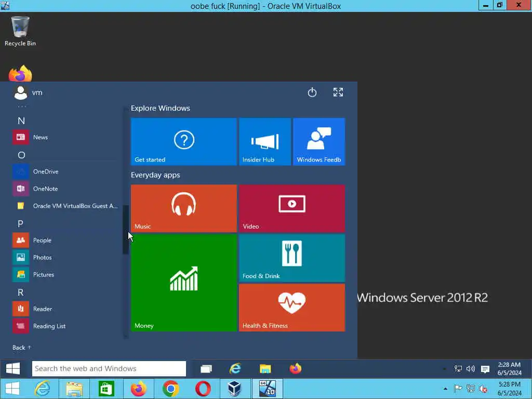Screen dimensions: 532x399
Task: Open the Food & Drink tile
Action: tap(292, 258)
